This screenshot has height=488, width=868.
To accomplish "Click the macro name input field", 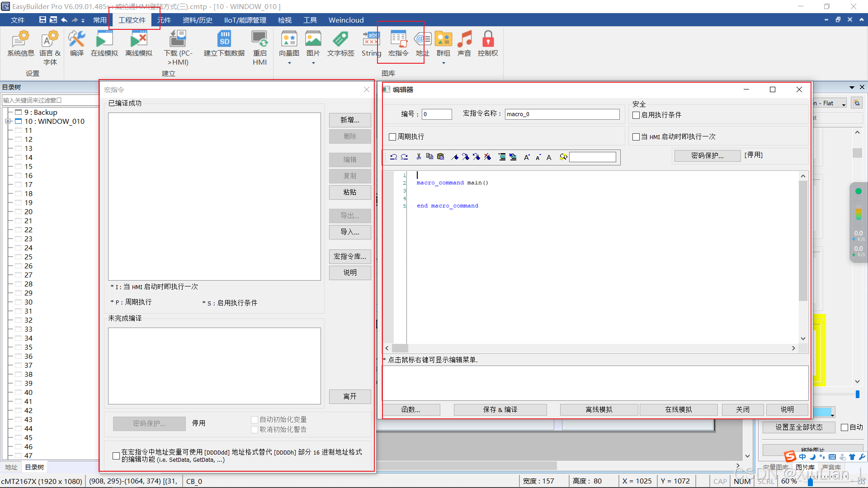I will pyautogui.click(x=562, y=114).
